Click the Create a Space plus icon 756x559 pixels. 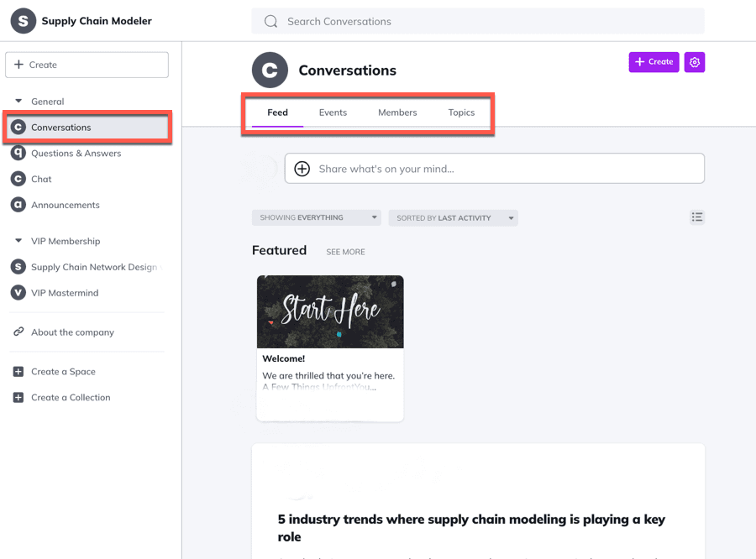point(18,372)
